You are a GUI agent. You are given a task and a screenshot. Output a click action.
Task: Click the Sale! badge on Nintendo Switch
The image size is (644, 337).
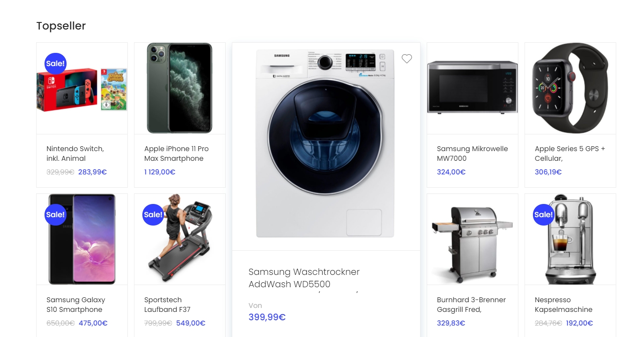pos(56,63)
